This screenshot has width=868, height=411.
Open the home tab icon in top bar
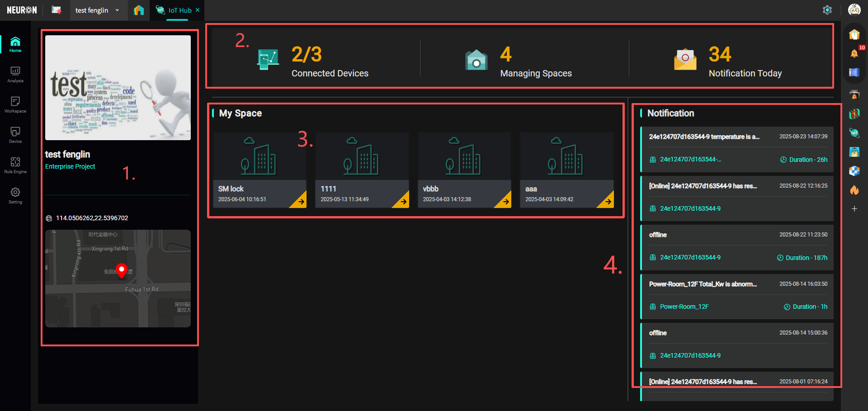139,10
